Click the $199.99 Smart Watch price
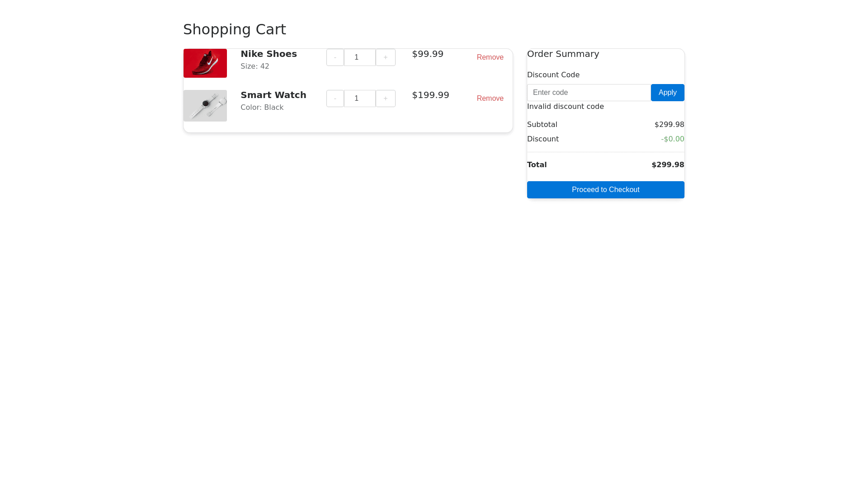Image resolution: width=868 pixels, height=488 pixels. 430,95
